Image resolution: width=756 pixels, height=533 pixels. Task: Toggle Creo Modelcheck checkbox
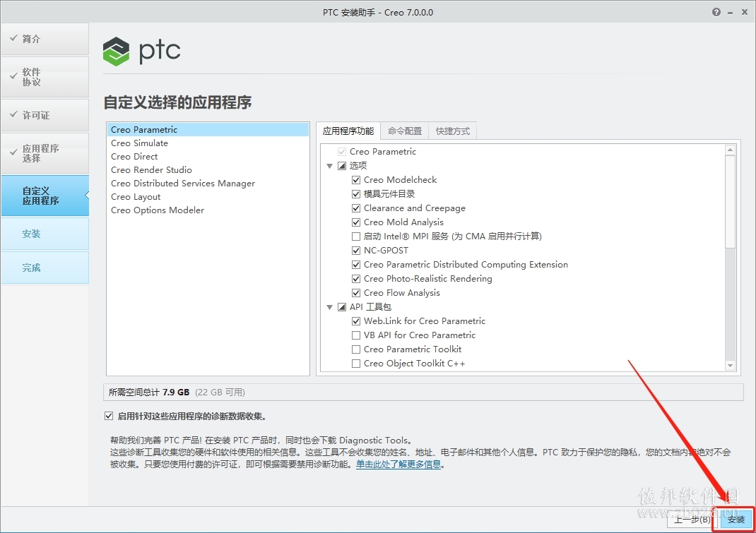[x=356, y=180]
